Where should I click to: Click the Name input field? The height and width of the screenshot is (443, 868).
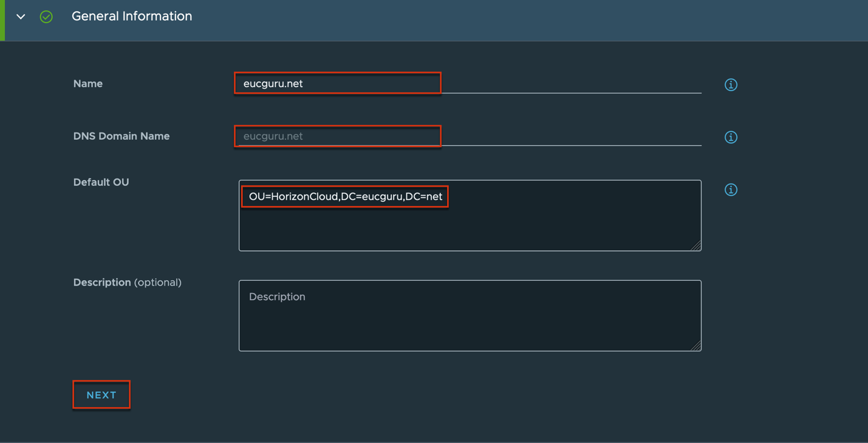(470, 83)
